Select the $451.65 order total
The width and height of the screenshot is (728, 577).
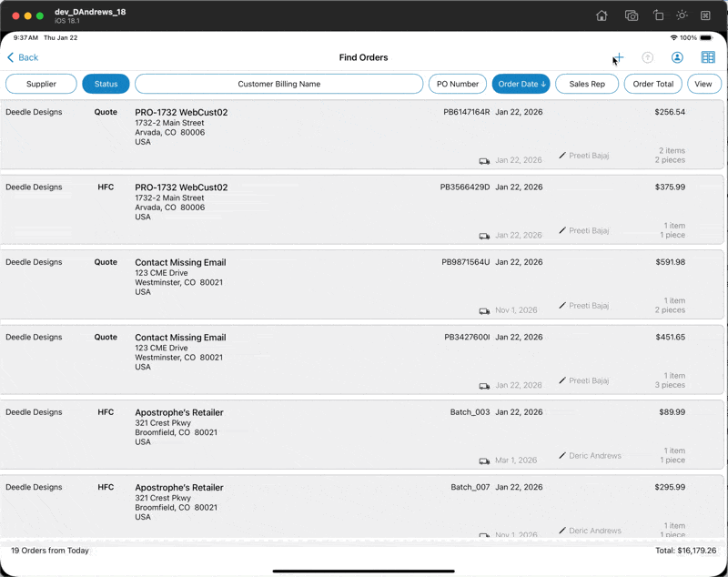(670, 338)
